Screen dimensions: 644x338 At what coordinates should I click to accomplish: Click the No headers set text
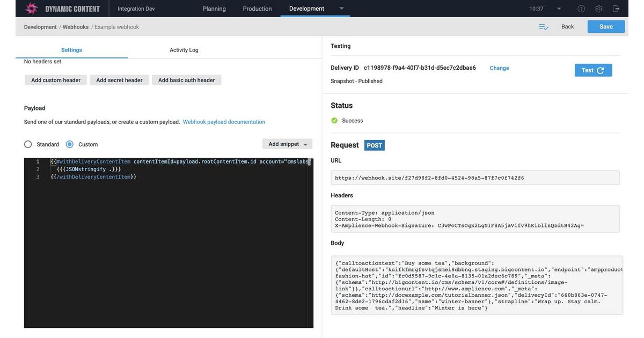point(42,62)
